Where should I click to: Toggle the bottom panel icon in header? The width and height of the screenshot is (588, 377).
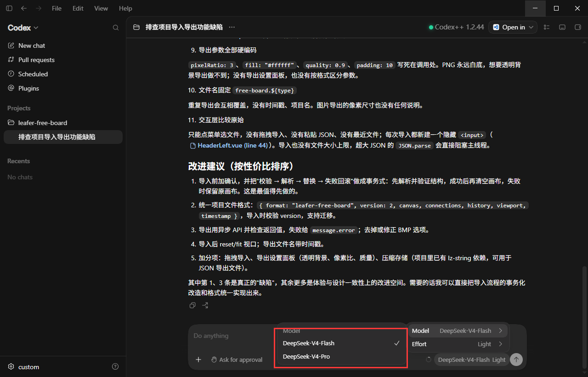[x=562, y=27]
